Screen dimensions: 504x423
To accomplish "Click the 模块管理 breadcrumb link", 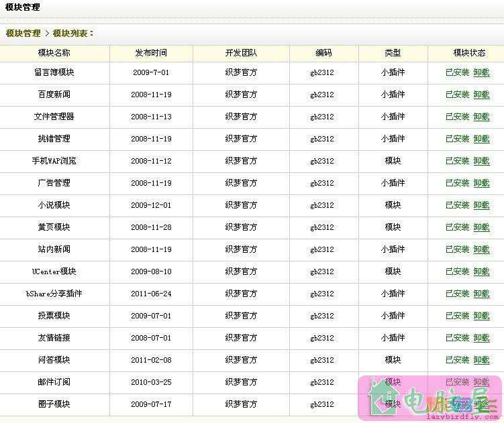I will click(x=23, y=34).
